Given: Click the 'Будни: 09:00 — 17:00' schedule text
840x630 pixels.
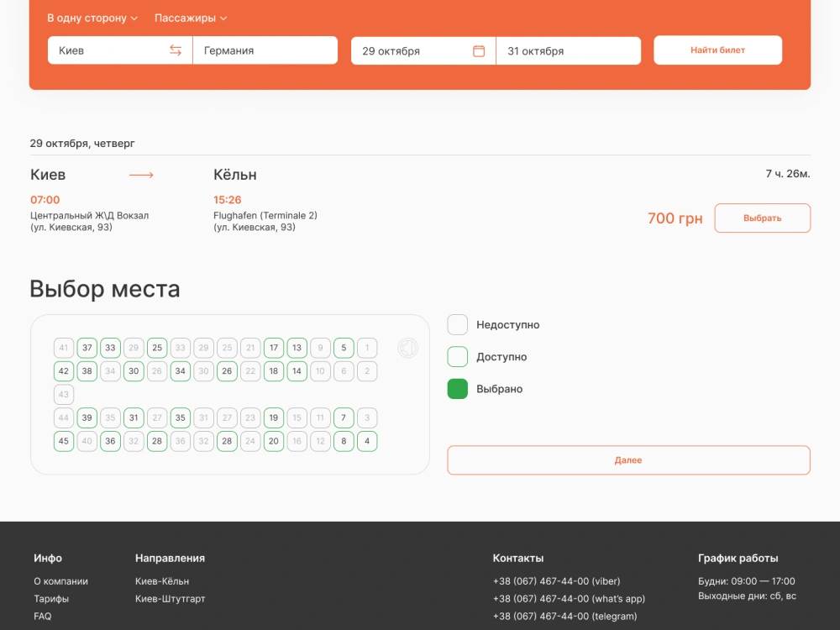Looking at the screenshot, I should [747, 581].
